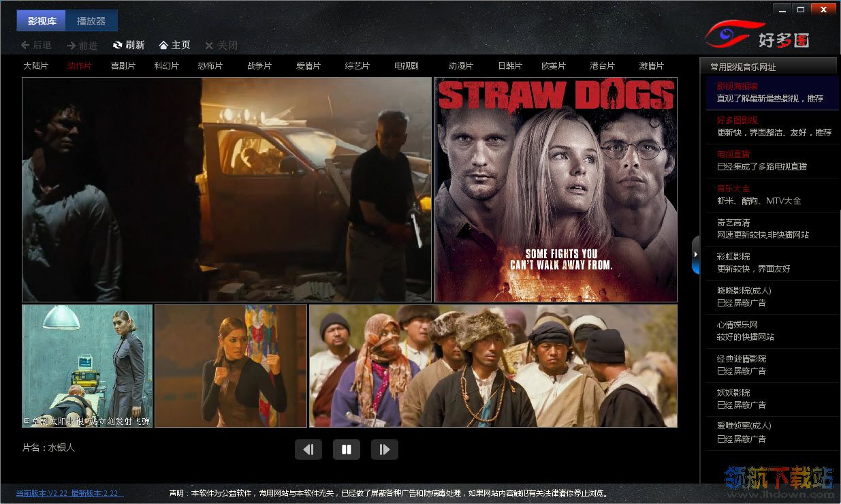Skip to the next slide
This screenshot has height=504, width=841.
click(x=385, y=450)
